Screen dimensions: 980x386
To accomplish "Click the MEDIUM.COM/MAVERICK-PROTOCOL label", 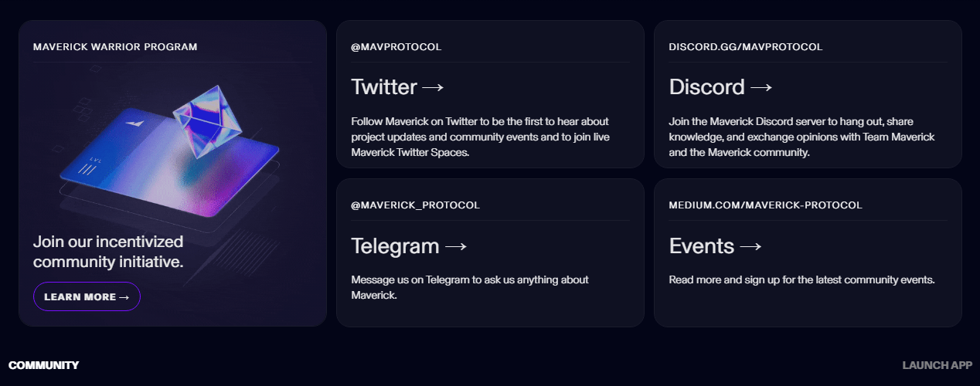I will [x=765, y=205].
